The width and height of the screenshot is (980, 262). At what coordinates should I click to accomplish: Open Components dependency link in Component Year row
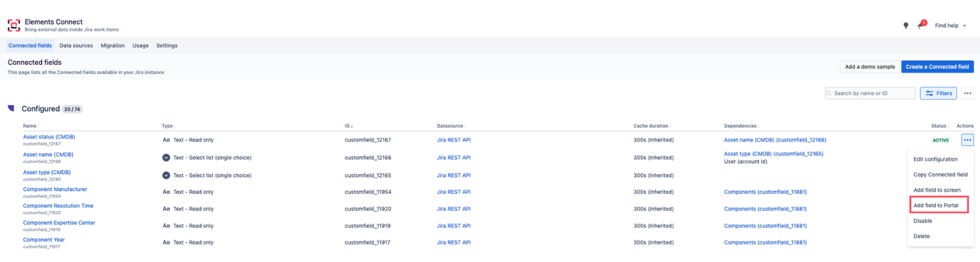click(x=765, y=242)
